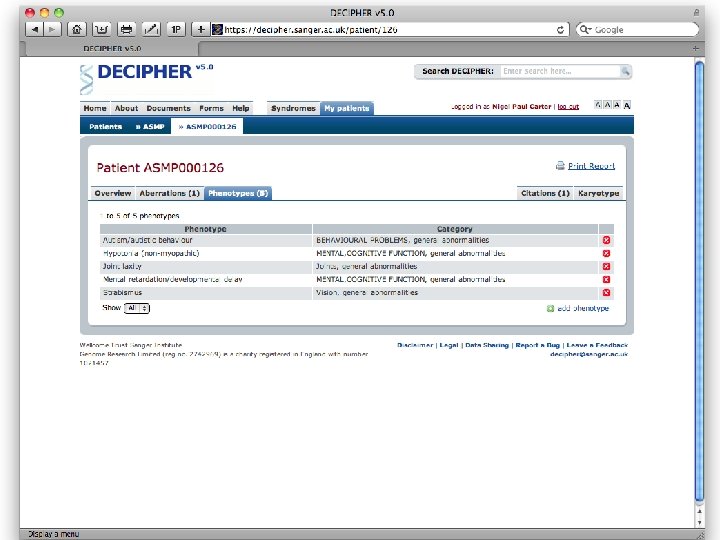
Task: Open the Disclaimer footer link
Action: coord(415,345)
